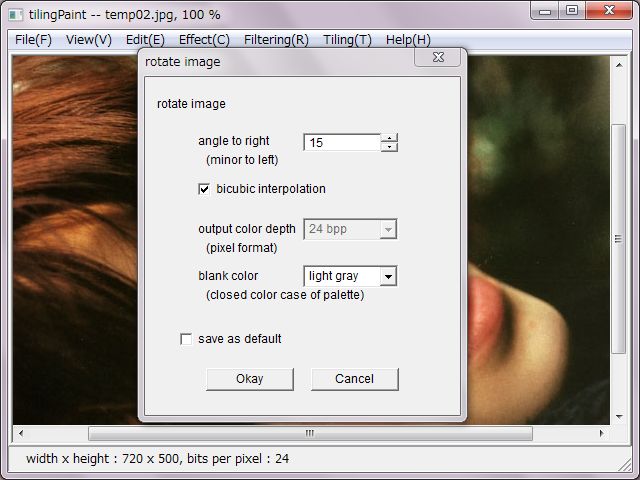Screen dimensions: 640x480
Task: Open the Tiling(T) menu
Action: (347, 40)
